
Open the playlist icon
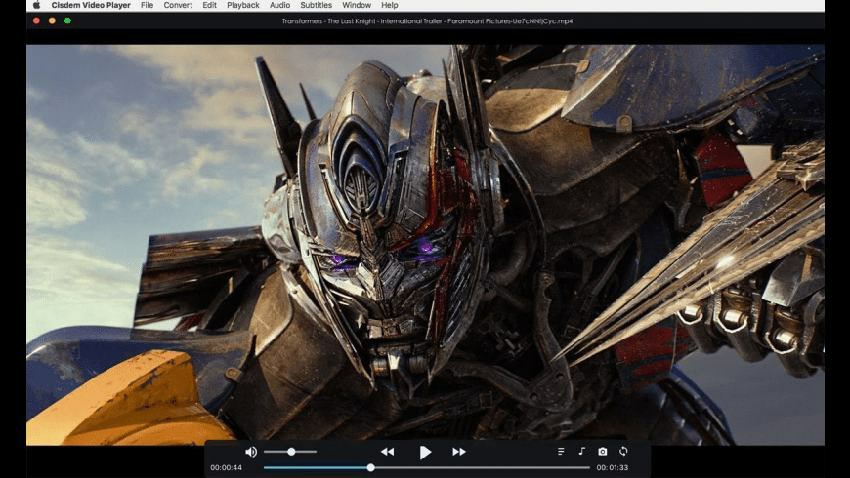click(x=561, y=451)
